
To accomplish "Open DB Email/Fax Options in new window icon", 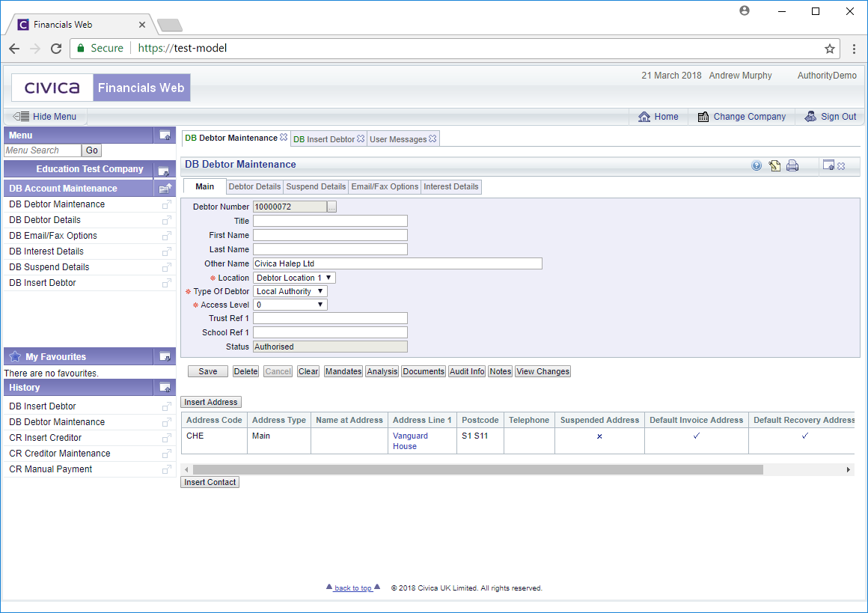I will [167, 236].
